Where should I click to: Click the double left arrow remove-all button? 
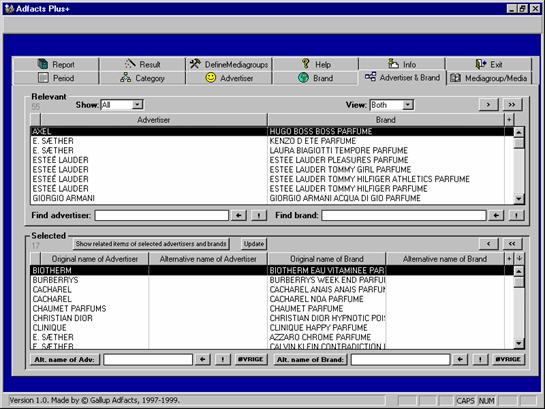[x=512, y=244]
